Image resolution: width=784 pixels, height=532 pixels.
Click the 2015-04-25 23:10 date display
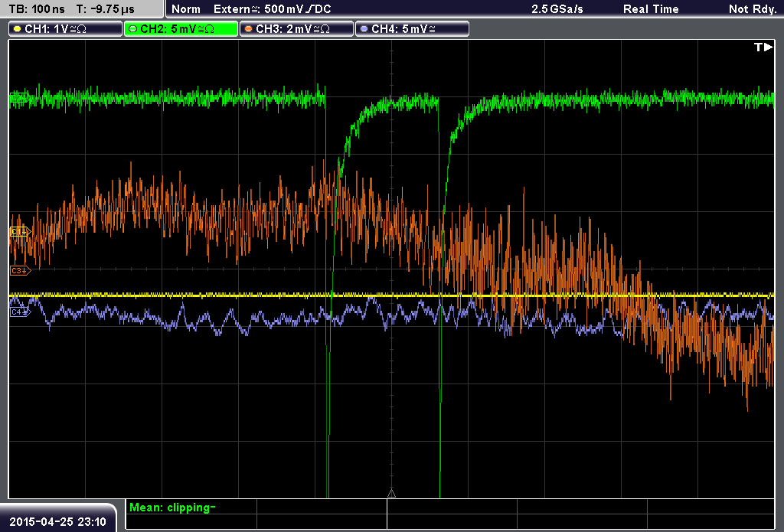(x=58, y=521)
